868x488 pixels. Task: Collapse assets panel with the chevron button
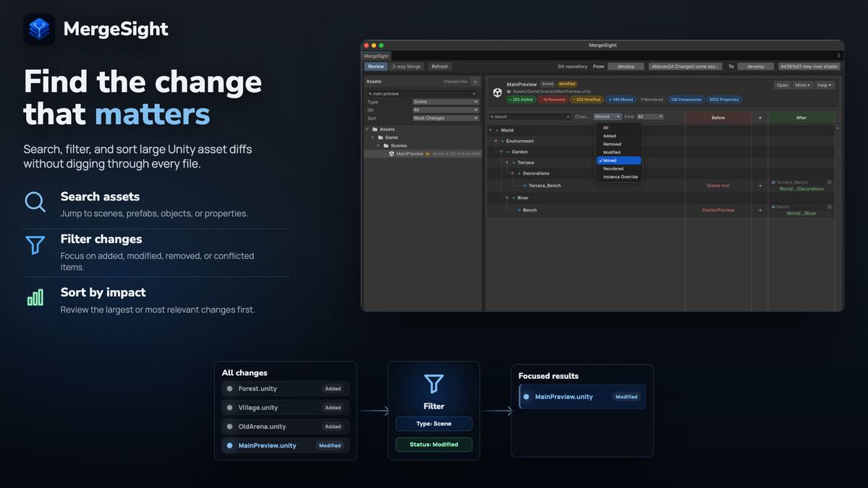pos(475,82)
